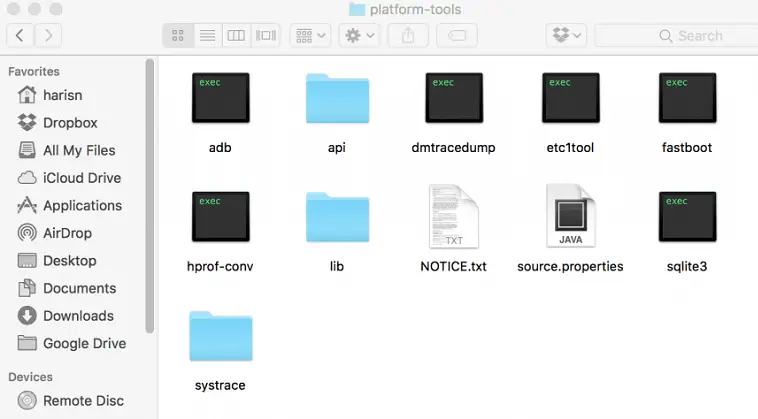Select the hprof-conv executable icon
This screenshot has width=758, height=419.
click(220, 217)
